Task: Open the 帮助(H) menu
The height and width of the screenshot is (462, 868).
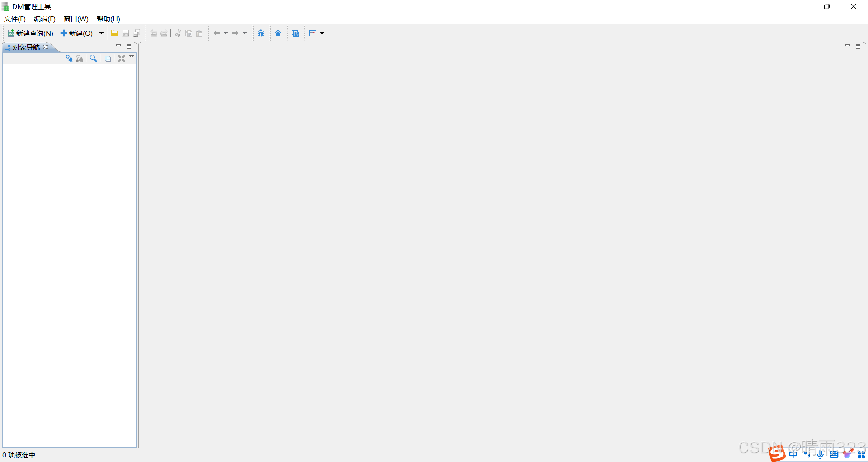Action: click(108, 19)
